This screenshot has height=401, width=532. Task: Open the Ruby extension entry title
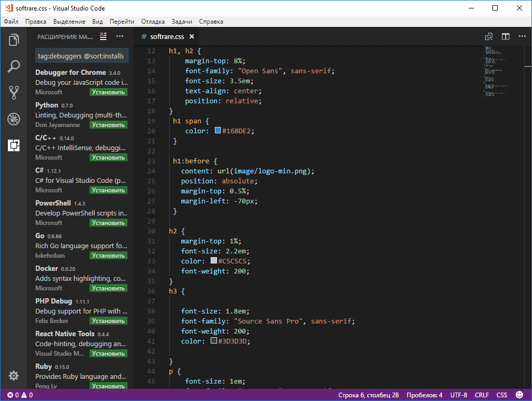[43, 366]
